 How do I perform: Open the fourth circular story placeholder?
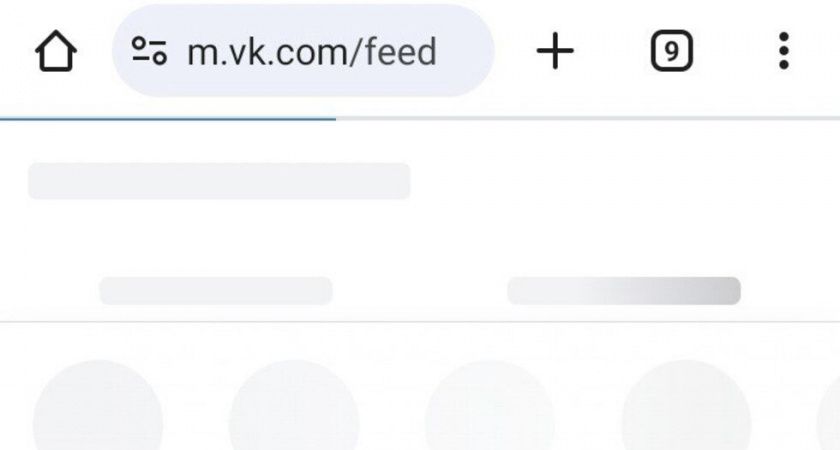click(x=686, y=406)
